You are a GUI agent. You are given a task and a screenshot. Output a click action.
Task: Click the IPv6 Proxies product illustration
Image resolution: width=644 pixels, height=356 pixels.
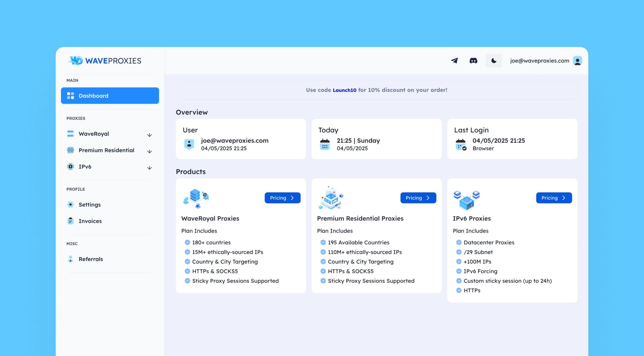coord(467,200)
